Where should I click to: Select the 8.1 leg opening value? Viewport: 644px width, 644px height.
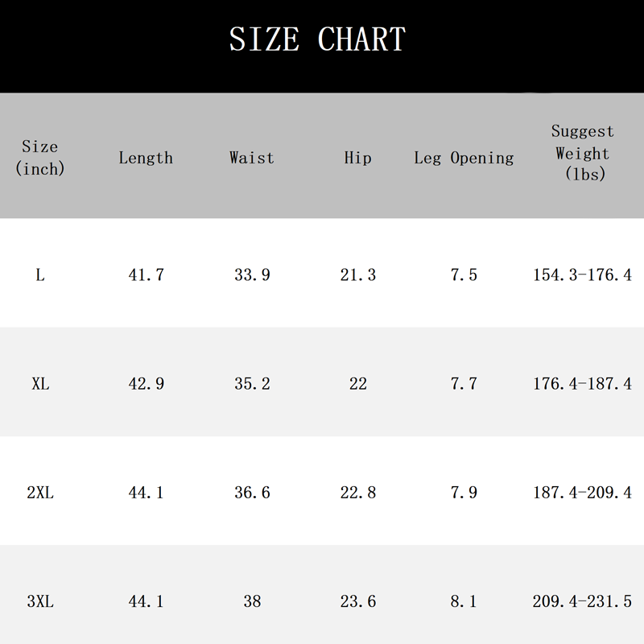[464, 601]
